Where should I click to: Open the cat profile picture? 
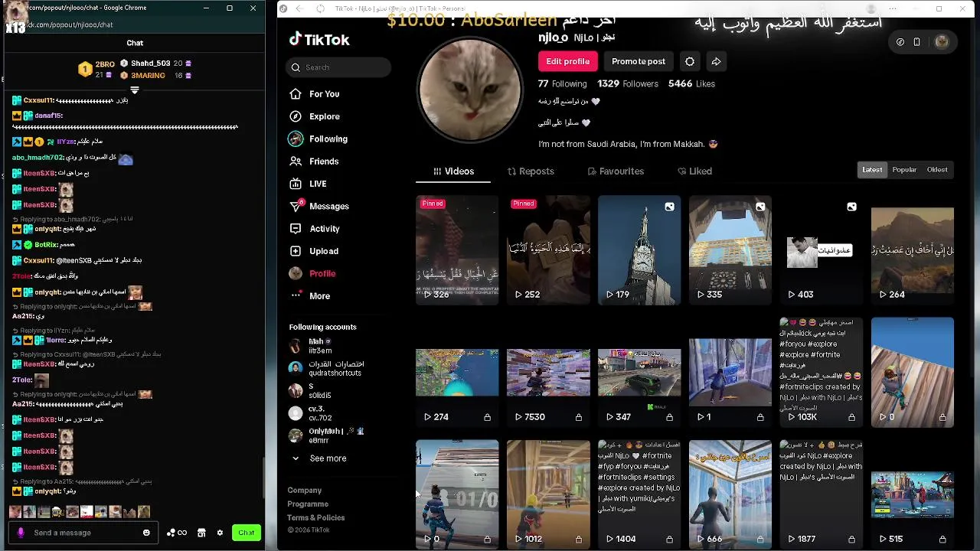(x=469, y=90)
